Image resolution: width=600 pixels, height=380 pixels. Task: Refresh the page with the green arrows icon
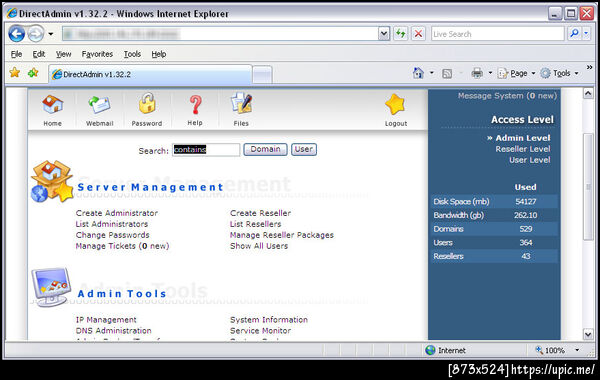(x=400, y=34)
